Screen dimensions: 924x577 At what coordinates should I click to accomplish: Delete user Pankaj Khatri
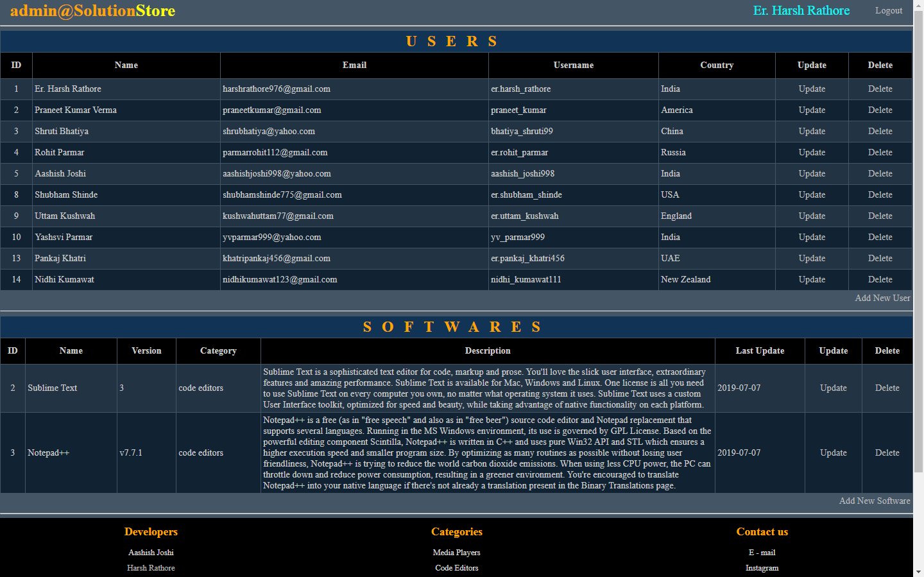[x=880, y=259]
